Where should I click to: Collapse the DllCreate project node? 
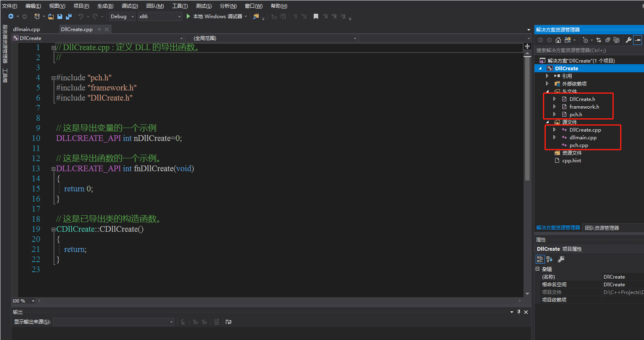[x=540, y=68]
